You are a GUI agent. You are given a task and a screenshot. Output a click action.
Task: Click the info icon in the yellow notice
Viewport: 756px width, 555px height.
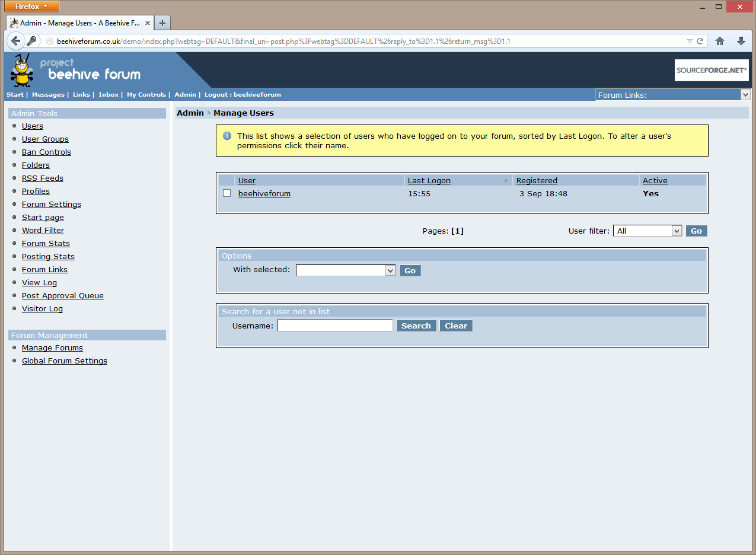(x=227, y=136)
